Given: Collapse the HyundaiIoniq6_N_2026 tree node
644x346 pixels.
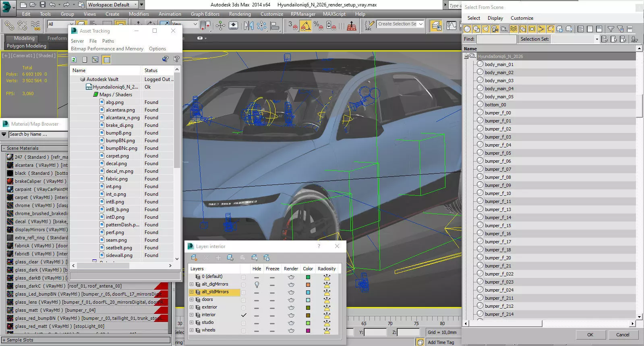Looking at the screenshot, I should (466, 56).
